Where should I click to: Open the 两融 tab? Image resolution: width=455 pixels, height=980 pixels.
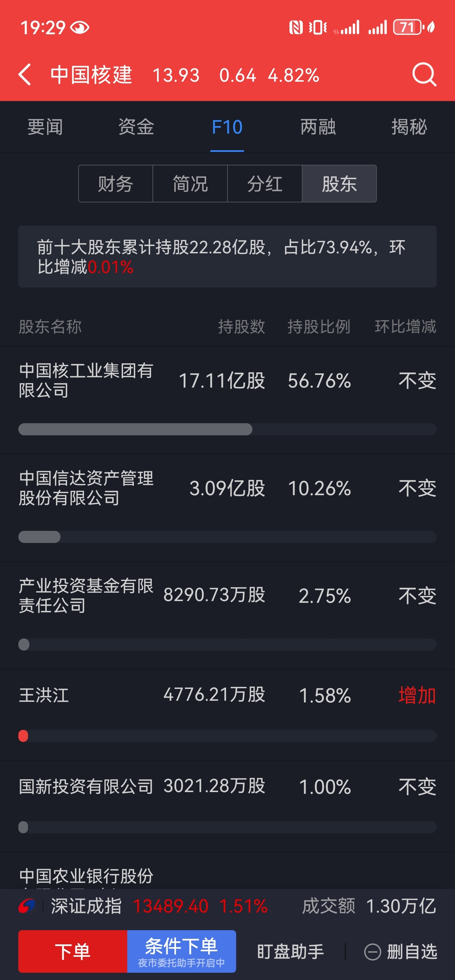coord(318,127)
